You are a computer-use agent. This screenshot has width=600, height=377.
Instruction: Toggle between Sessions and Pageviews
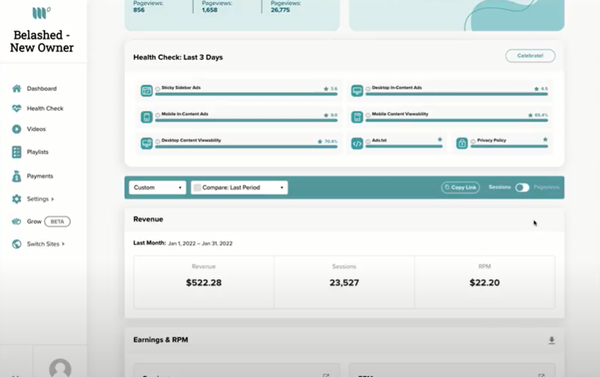522,188
